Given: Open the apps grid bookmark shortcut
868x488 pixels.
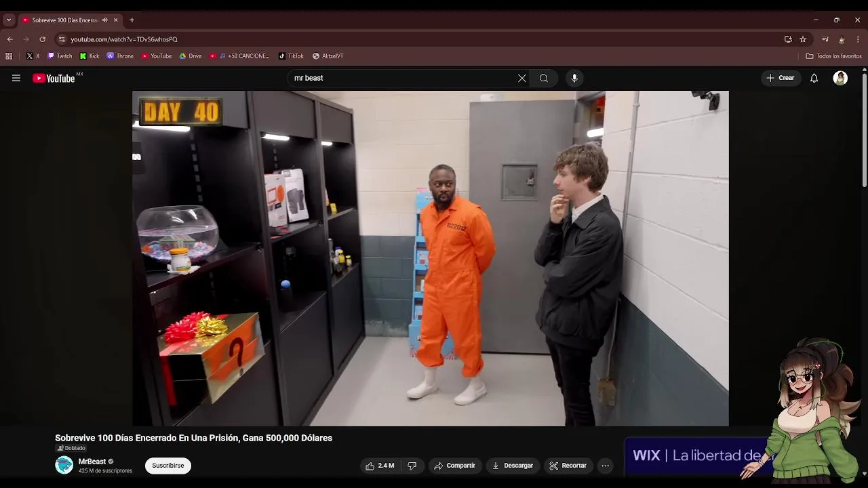Looking at the screenshot, I should 9,56.
